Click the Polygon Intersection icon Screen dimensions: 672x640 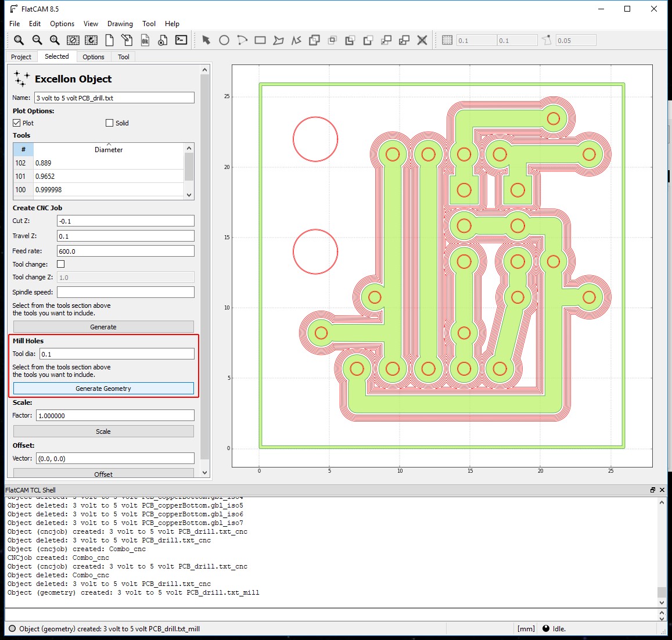pyautogui.click(x=332, y=40)
